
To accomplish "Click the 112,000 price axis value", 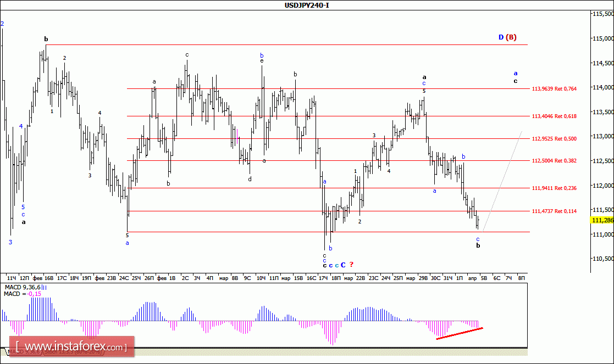I will (603, 186).
